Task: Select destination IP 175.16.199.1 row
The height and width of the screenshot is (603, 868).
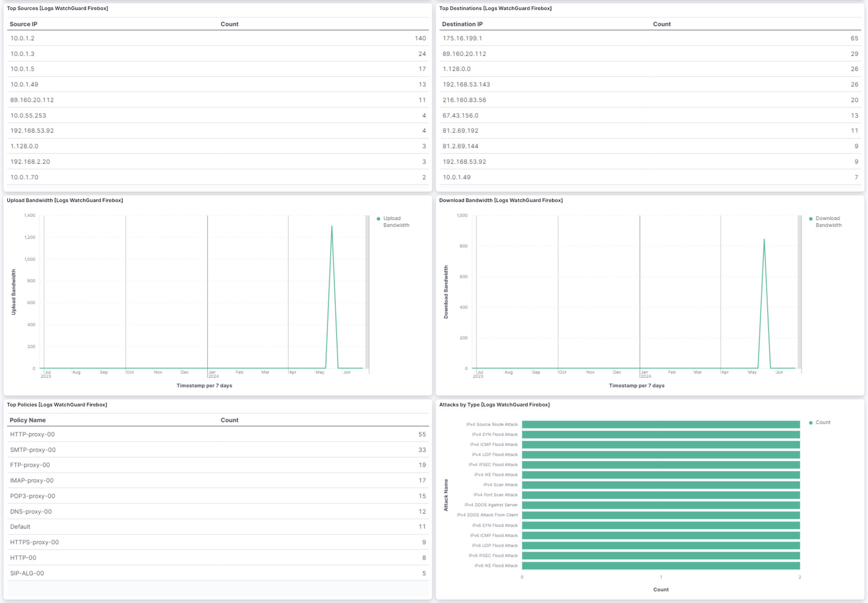Action: (x=462, y=38)
